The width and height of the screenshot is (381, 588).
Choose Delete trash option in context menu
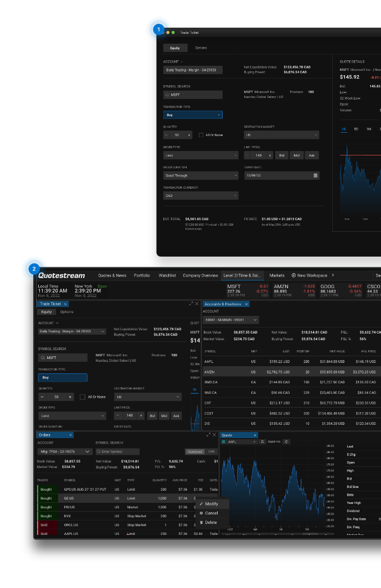coord(211,522)
